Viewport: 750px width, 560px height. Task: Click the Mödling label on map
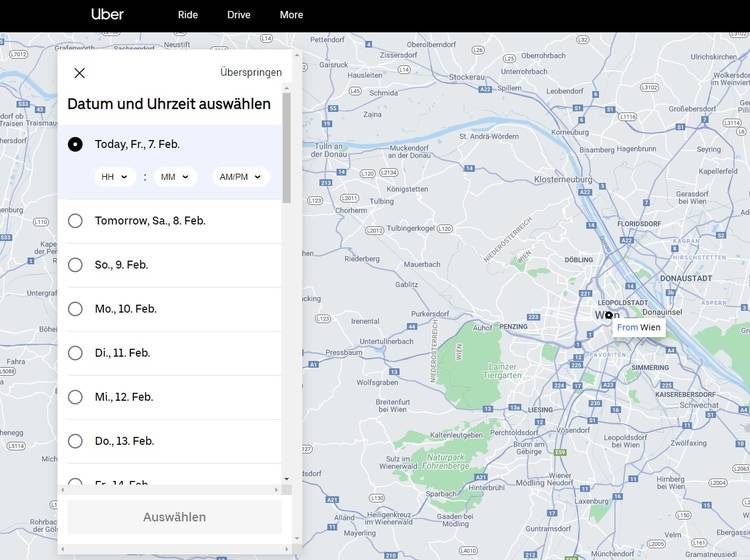pyautogui.click(x=530, y=483)
